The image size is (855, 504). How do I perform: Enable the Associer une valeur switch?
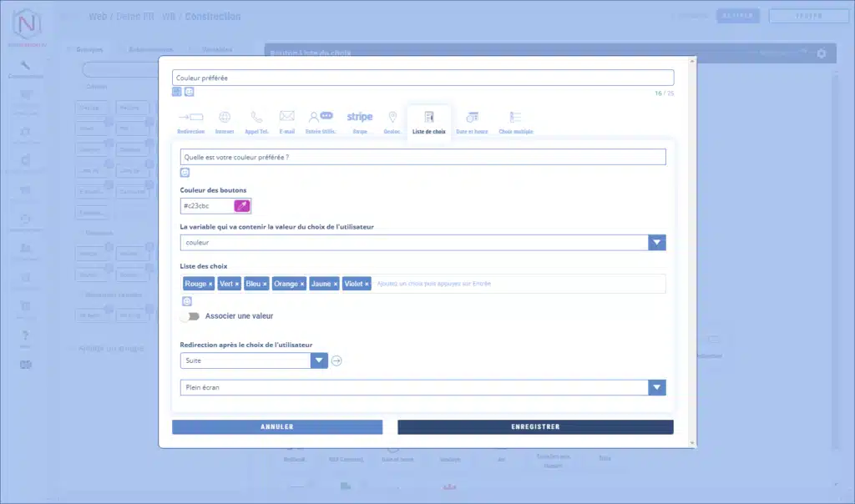click(x=190, y=316)
